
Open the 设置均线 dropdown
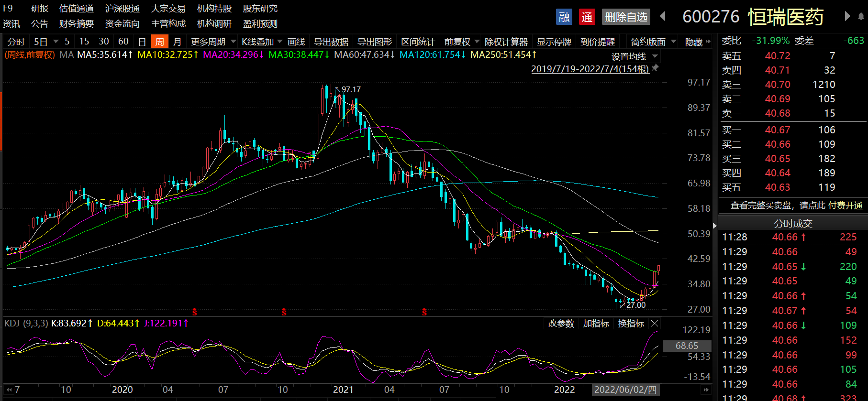(x=634, y=56)
